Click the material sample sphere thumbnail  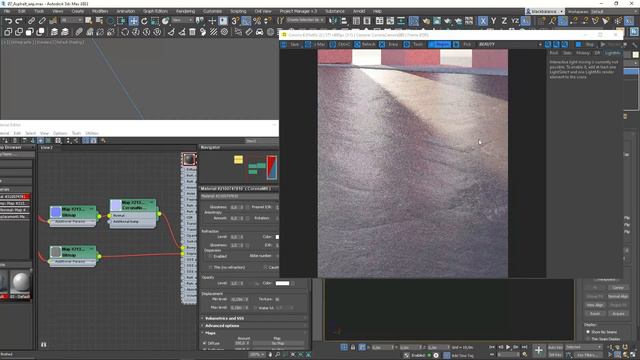click(20, 282)
